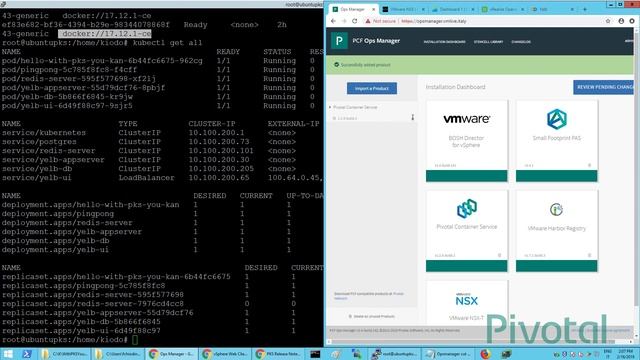
Task: Bookmark this page with the star icon
Action: pyautogui.click(x=608, y=21)
